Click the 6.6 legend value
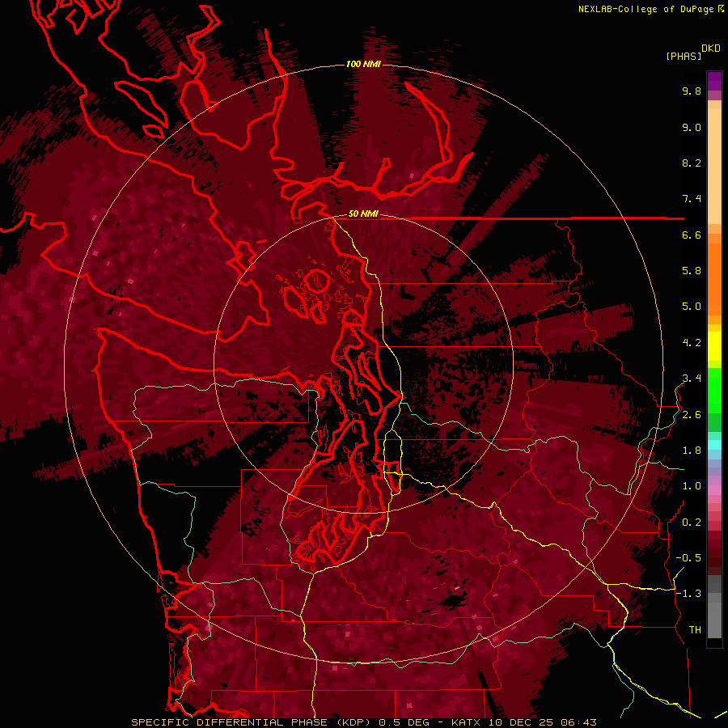 692,235
